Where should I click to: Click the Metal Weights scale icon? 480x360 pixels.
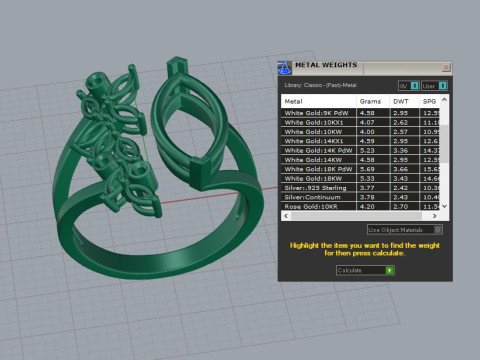pyautogui.click(x=284, y=68)
